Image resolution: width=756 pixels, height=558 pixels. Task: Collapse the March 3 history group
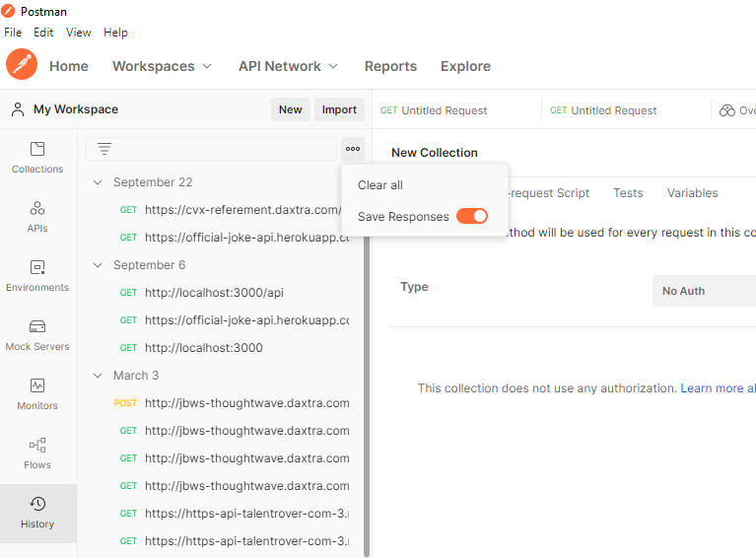pos(98,376)
